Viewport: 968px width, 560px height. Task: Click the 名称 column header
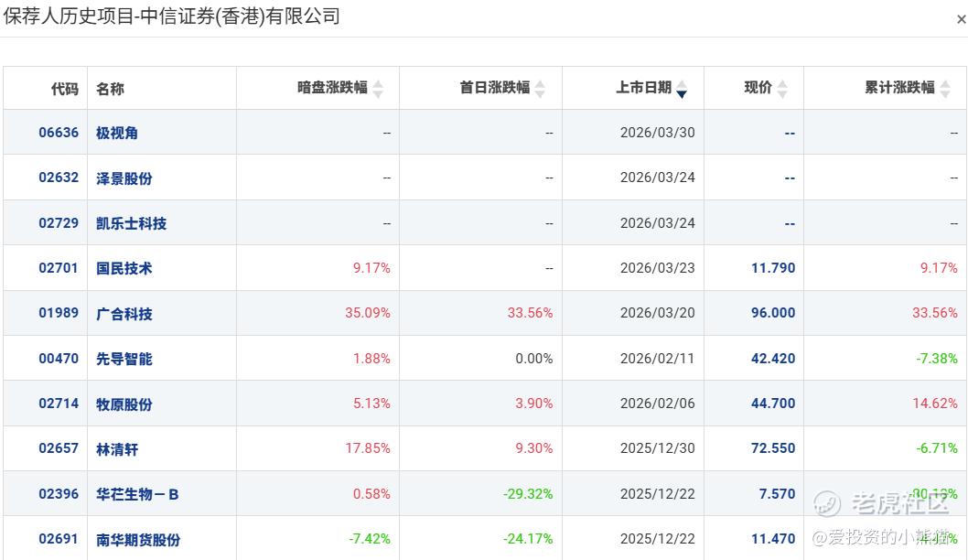point(110,89)
